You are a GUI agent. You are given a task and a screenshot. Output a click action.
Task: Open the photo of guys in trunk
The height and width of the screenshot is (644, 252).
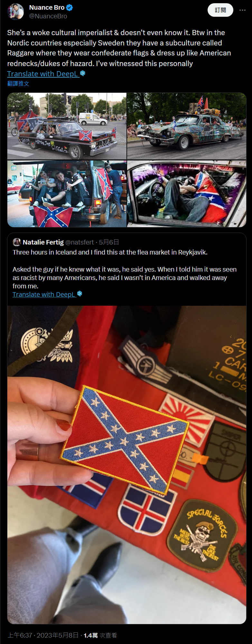click(x=67, y=194)
